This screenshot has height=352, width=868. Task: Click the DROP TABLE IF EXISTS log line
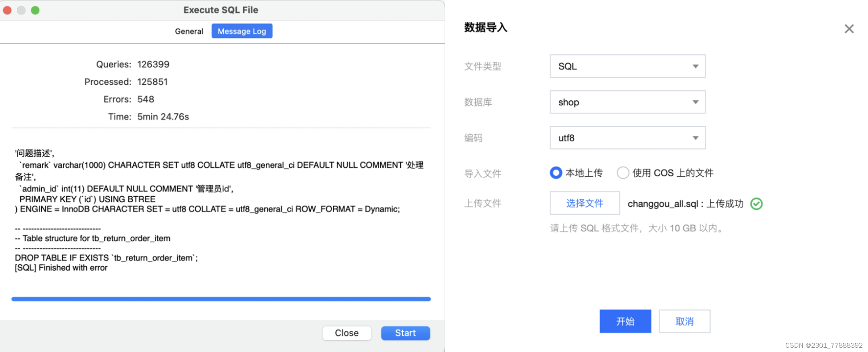[x=106, y=258]
